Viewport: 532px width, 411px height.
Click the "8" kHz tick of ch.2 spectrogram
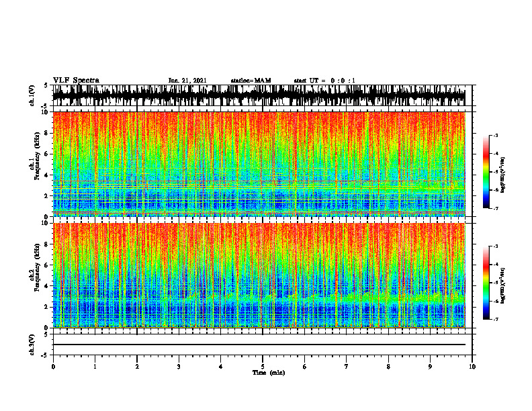click(x=47, y=244)
